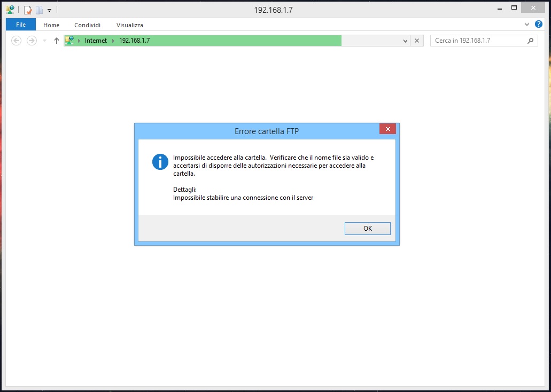
Task: Open Help with the blue question mark
Action: point(538,24)
